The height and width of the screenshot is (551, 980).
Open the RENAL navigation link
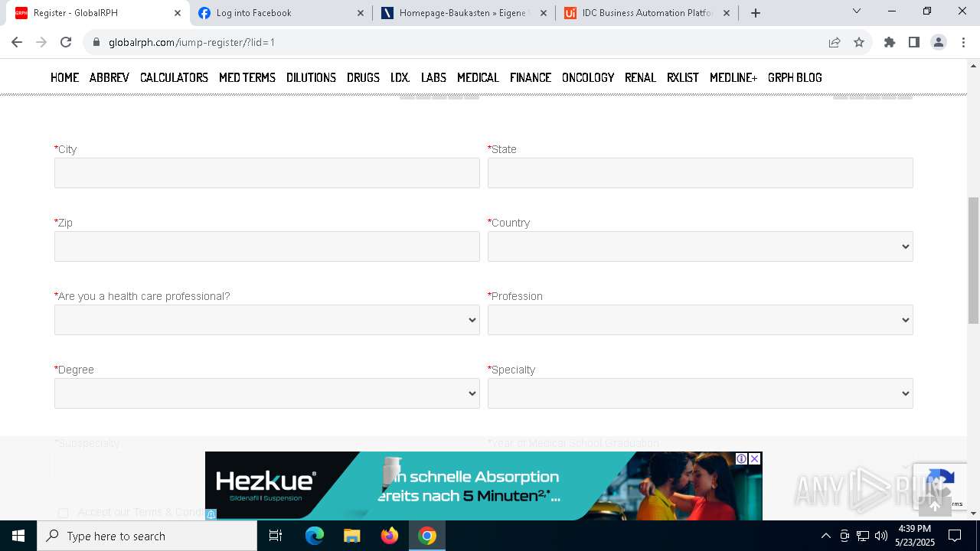640,77
